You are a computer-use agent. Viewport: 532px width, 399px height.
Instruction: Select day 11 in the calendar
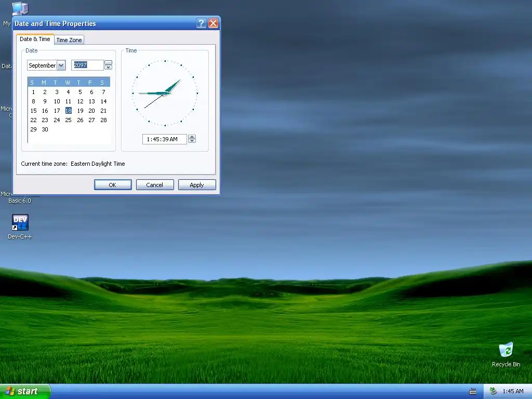point(68,101)
